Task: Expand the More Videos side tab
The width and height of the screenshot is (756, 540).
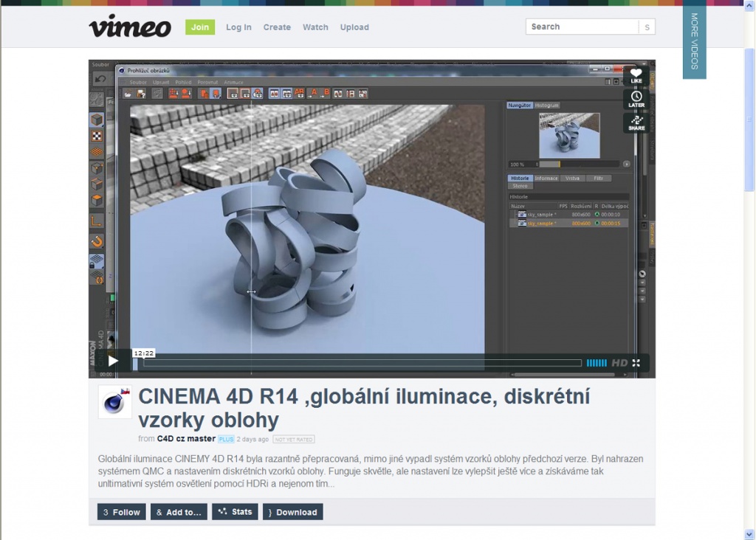Action: point(694,41)
